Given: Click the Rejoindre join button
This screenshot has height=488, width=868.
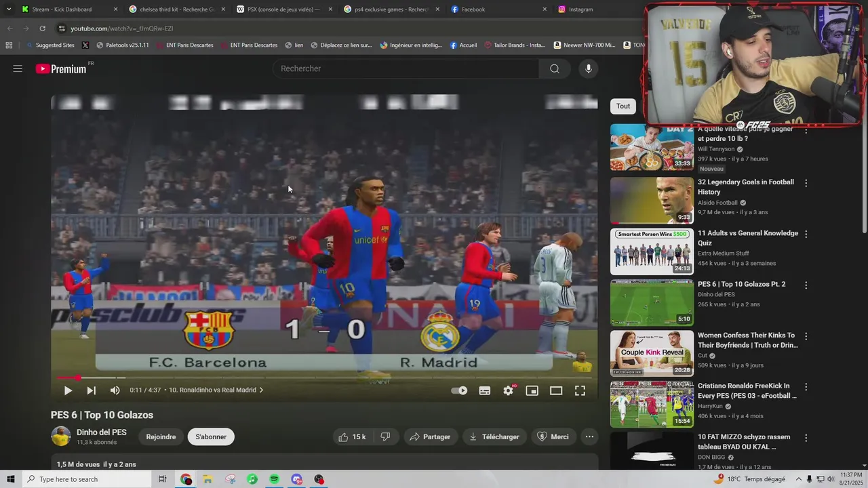Looking at the screenshot, I should (x=161, y=437).
